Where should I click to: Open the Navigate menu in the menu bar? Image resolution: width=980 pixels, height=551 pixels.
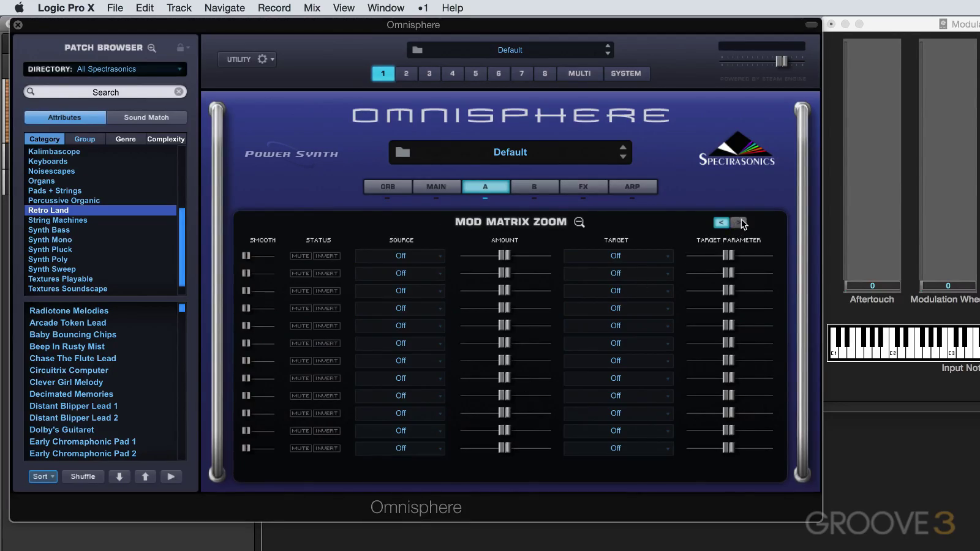click(x=225, y=8)
